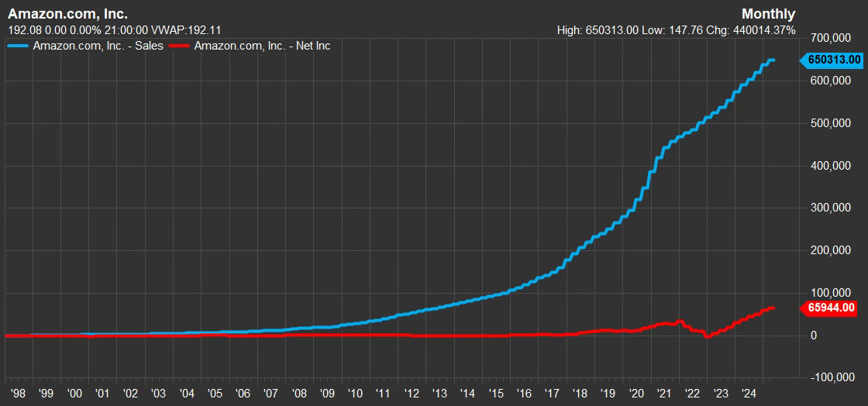Viewport: 868px width, 406px height.
Task: Click the '21 year label on x-axis
Action: pyautogui.click(x=664, y=394)
